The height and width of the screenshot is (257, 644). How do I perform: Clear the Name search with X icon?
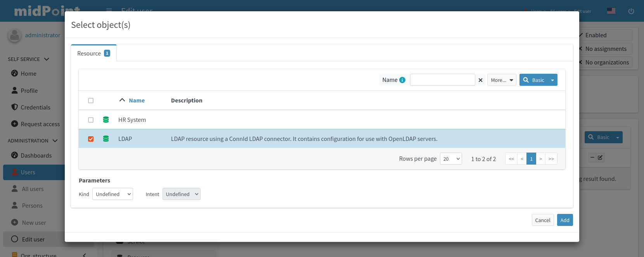point(480,80)
